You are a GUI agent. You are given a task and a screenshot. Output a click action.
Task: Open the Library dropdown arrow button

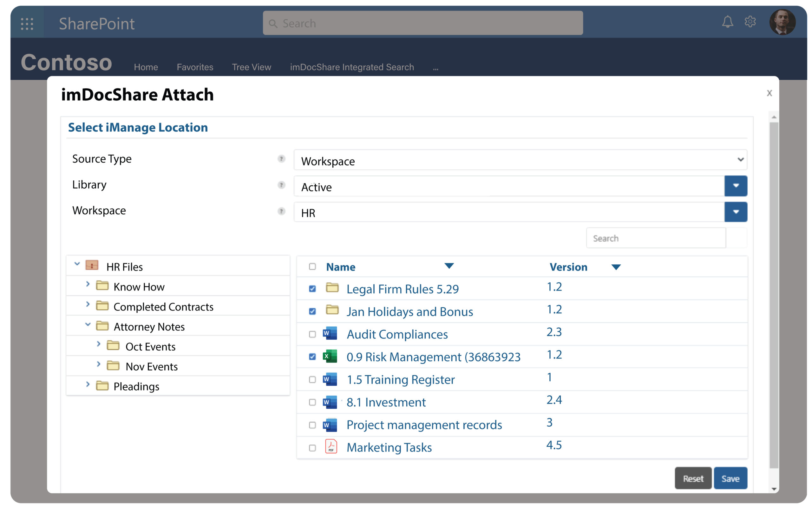pyautogui.click(x=736, y=186)
